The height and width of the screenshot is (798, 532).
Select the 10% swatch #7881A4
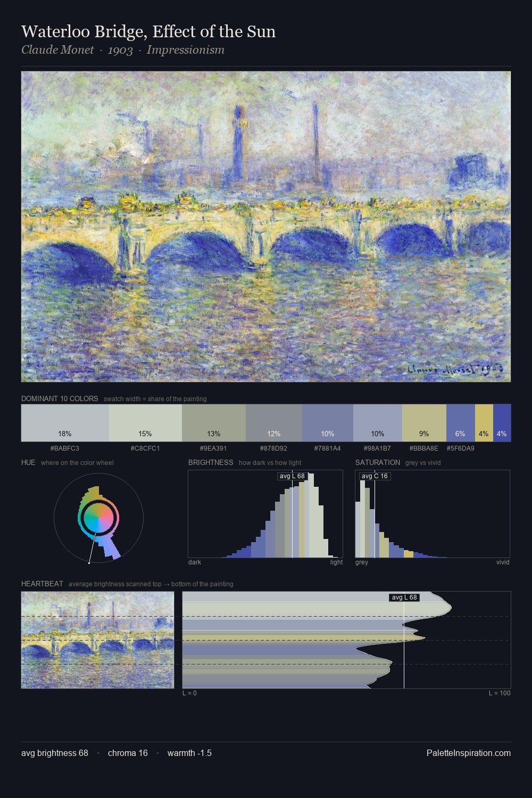click(x=328, y=423)
